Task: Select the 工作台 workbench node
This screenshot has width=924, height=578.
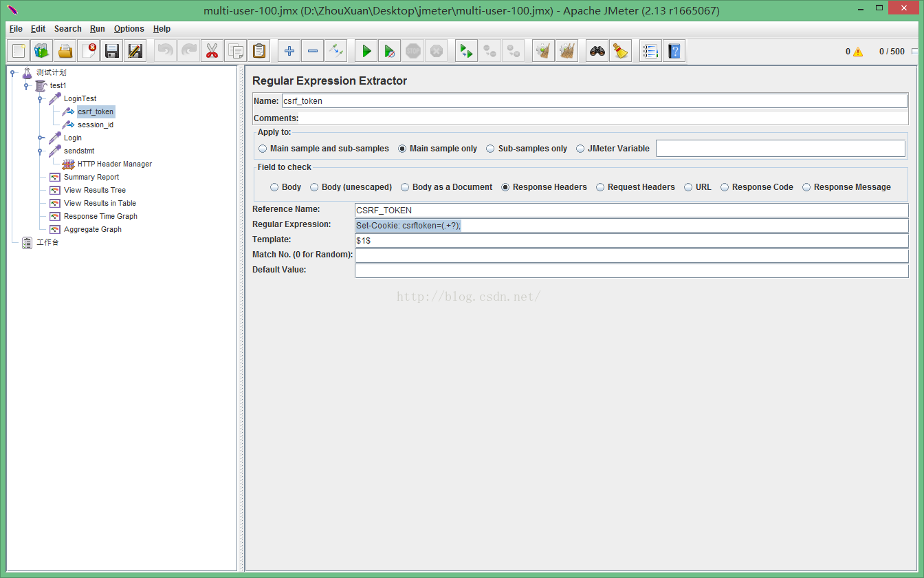Action: coord(47,242)
